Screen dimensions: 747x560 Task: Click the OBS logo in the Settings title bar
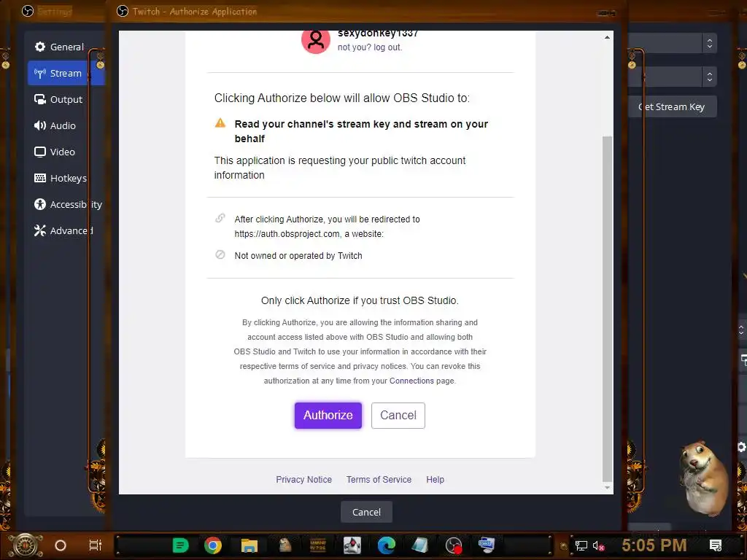pos(28,11)
